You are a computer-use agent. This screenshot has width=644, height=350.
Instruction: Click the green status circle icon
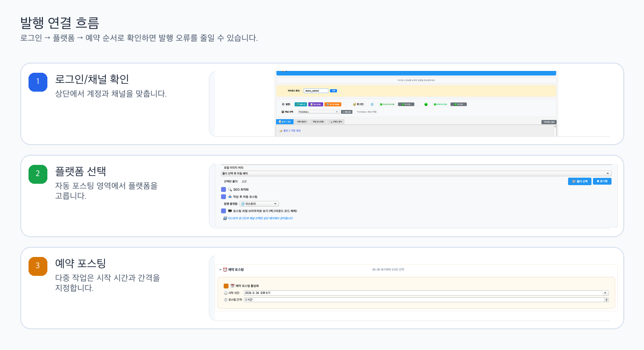[426, 104]
